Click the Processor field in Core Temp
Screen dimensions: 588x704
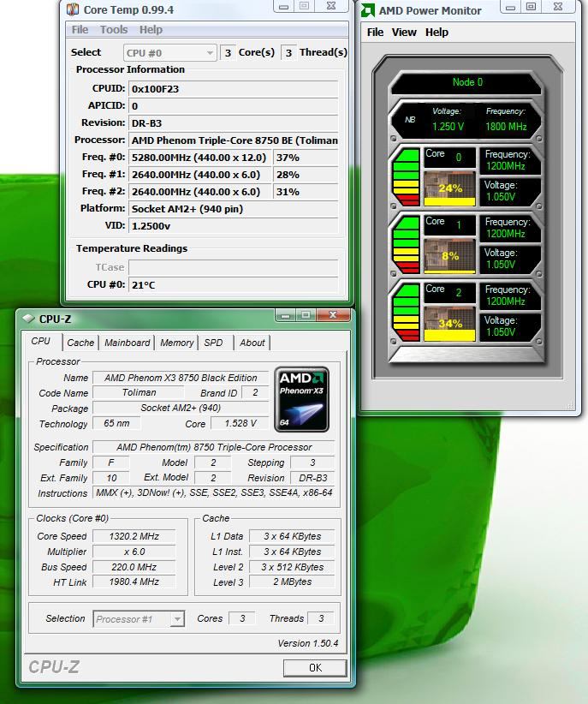coord(234,140)
